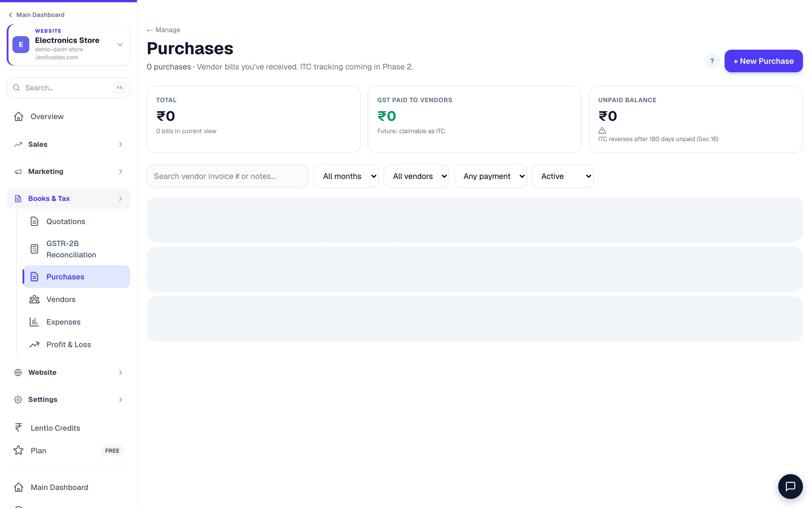Click the Quotations document icon
Viewport: 812px width, 508px height.
pos(34,222)
